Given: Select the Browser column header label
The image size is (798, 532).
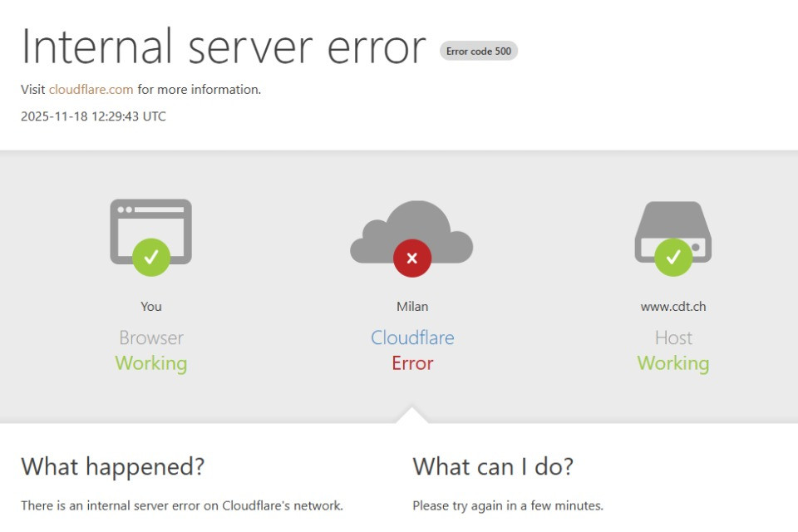Looking at the screenshot, I should pyautogui.click(x=150, y=337).
